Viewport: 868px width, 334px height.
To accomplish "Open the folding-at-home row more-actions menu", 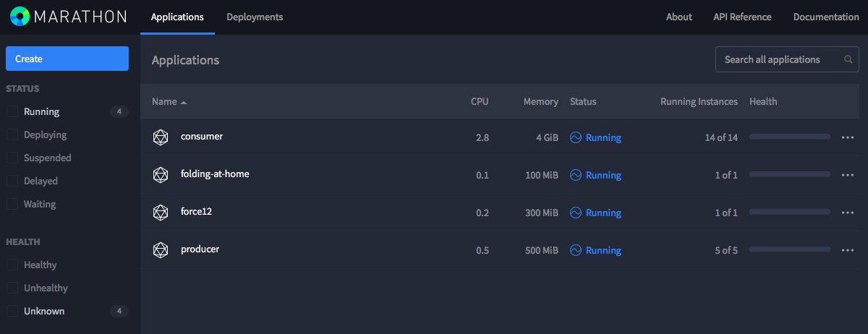I will pyautogui.click(x=848, y=175).
